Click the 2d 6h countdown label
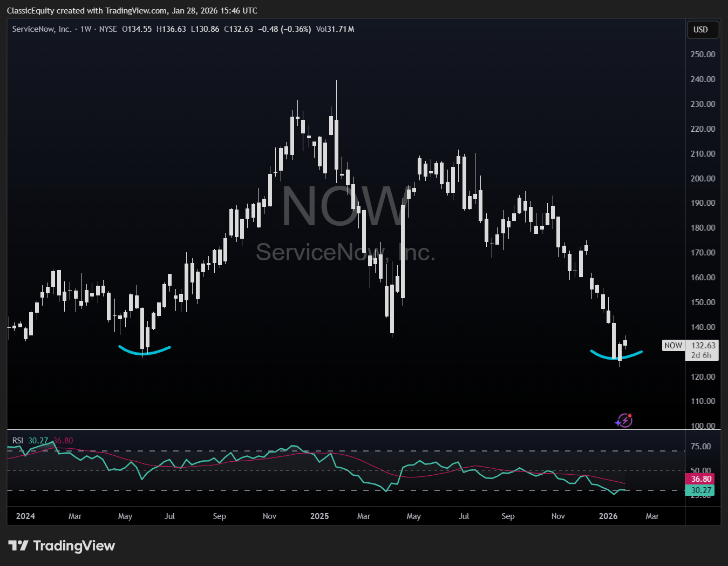The width and height of the screenshot is (728, 566). click(702, 355)
